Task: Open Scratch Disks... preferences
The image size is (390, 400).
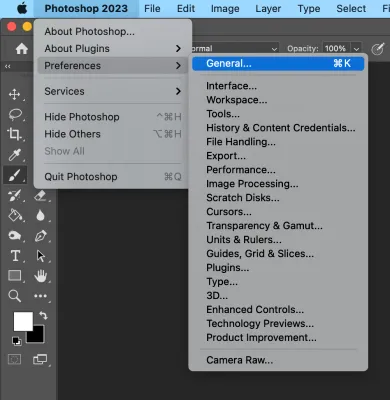Action: point(278,198)
